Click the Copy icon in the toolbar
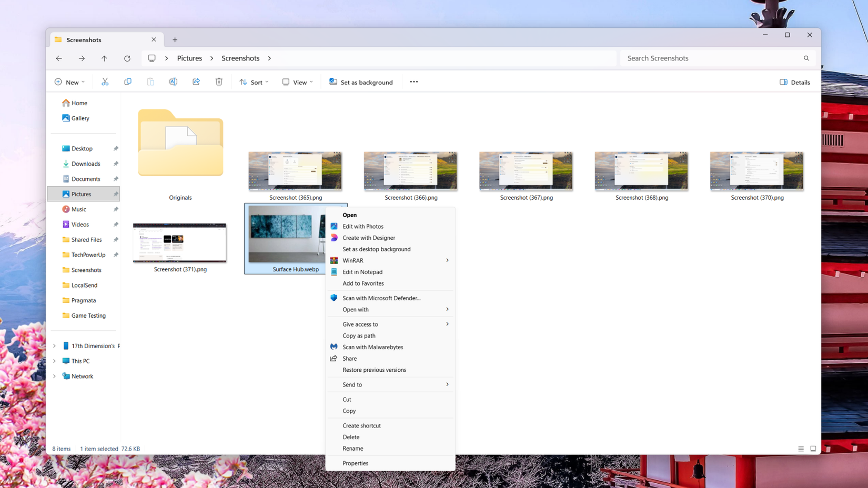The width and height of the screenshot is (868, 488). click(127, 82)
